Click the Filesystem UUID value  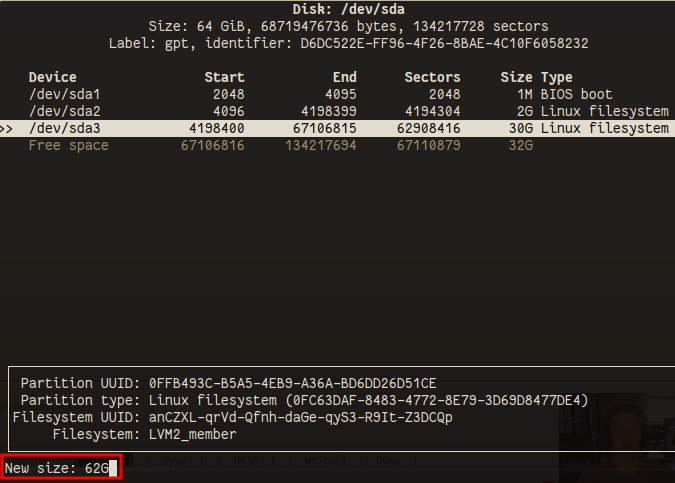coord(300,417)
